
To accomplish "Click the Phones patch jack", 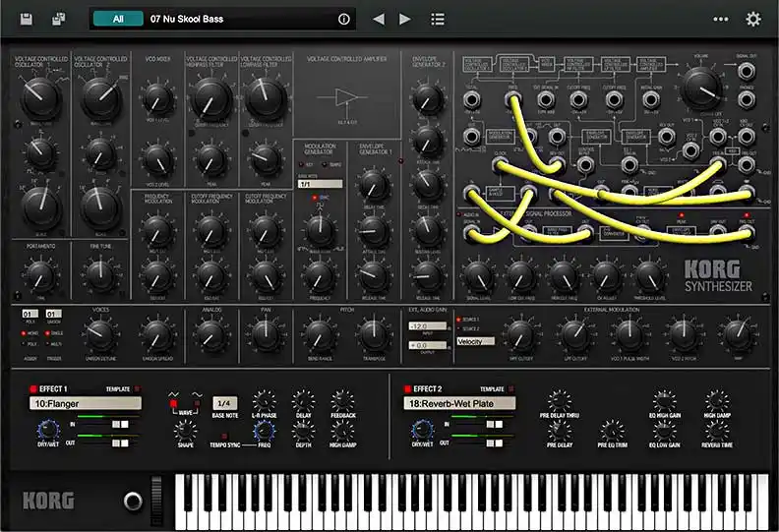I will point(747,100).
